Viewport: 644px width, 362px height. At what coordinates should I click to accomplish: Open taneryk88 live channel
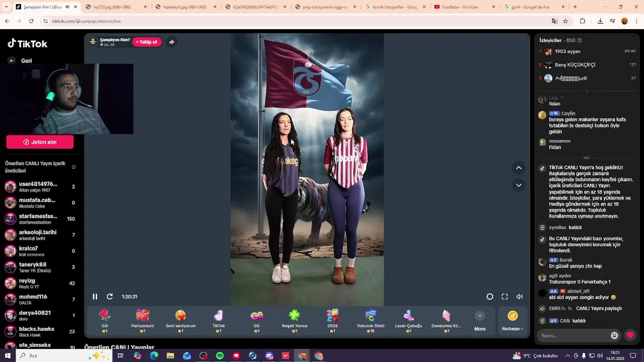(40, 267)
